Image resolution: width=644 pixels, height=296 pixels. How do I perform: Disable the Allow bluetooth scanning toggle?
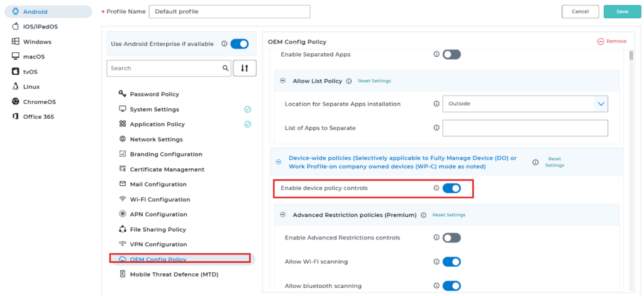coord(452,286)
